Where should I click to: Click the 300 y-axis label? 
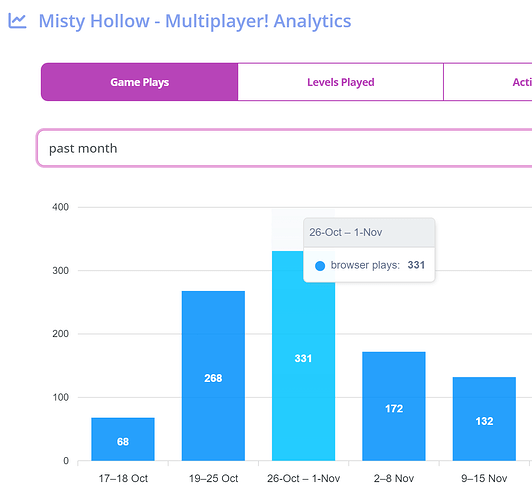coord(60,270)
